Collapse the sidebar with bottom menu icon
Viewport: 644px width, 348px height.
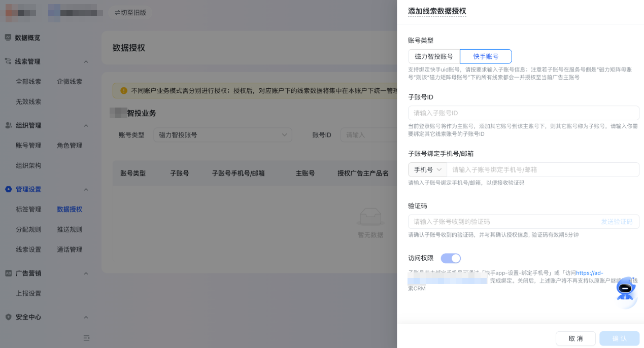pos(86,338)
